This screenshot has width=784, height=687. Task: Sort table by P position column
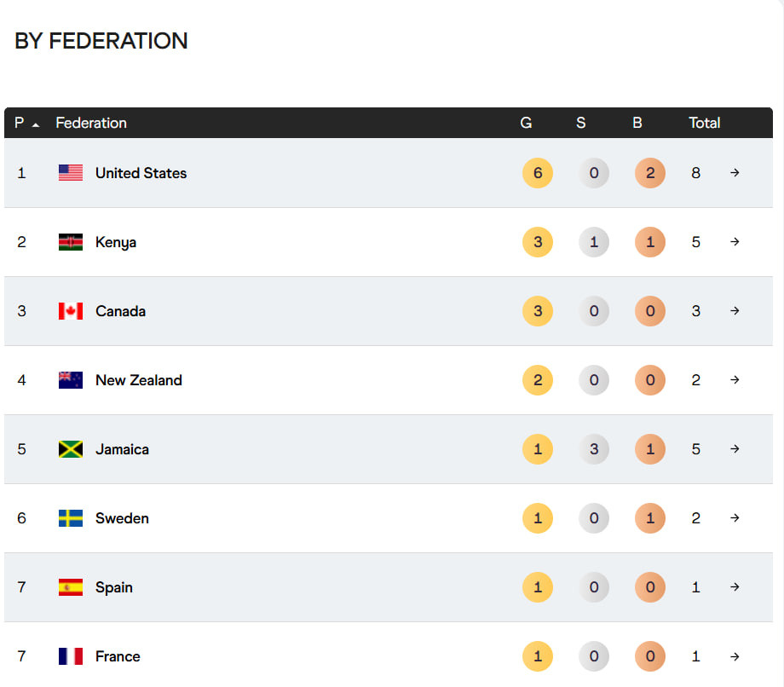click(26, 123)
